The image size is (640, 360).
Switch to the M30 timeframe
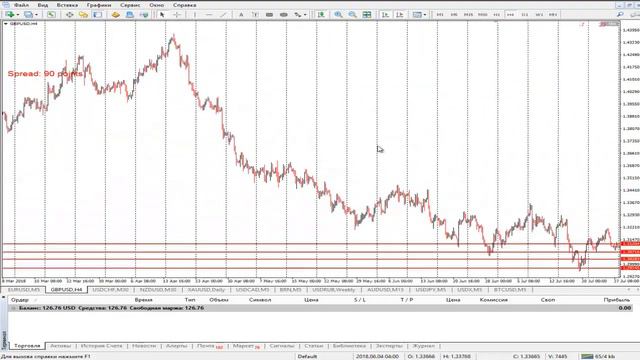[482, 15]
